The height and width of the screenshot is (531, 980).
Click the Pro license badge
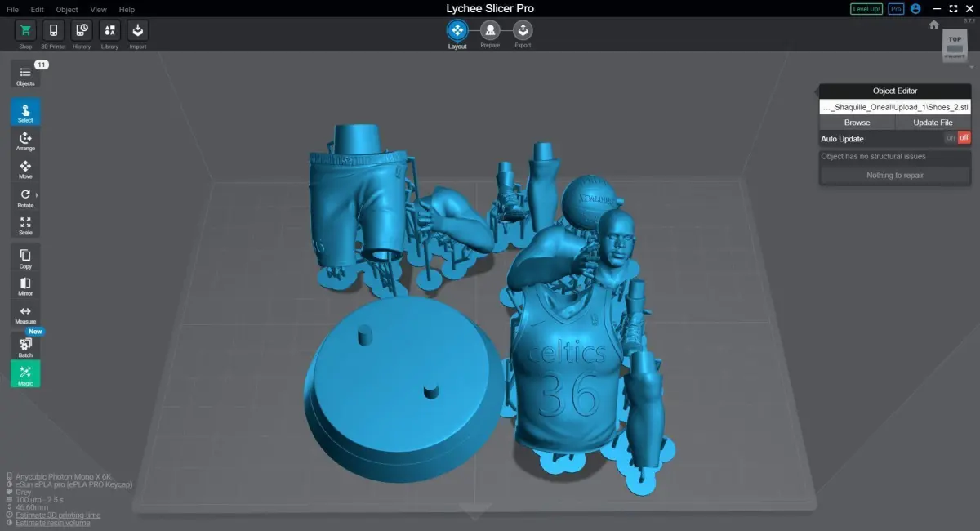click(896, 9)
